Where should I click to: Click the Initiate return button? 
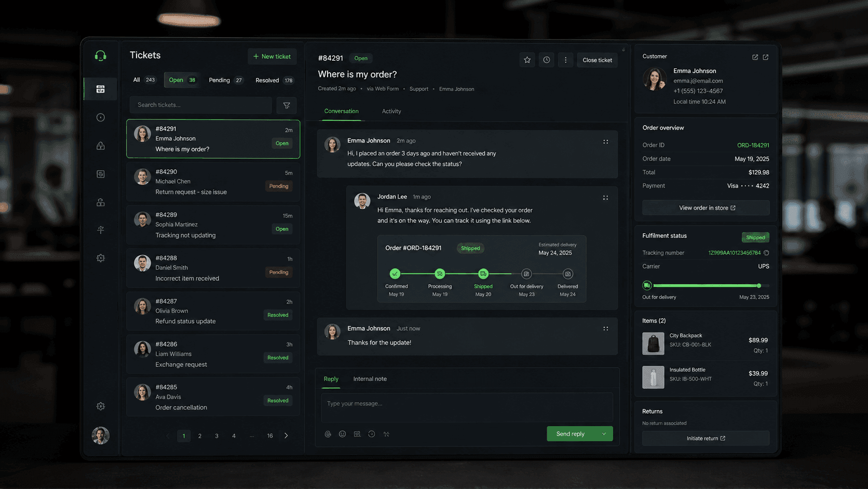point(706,438)
